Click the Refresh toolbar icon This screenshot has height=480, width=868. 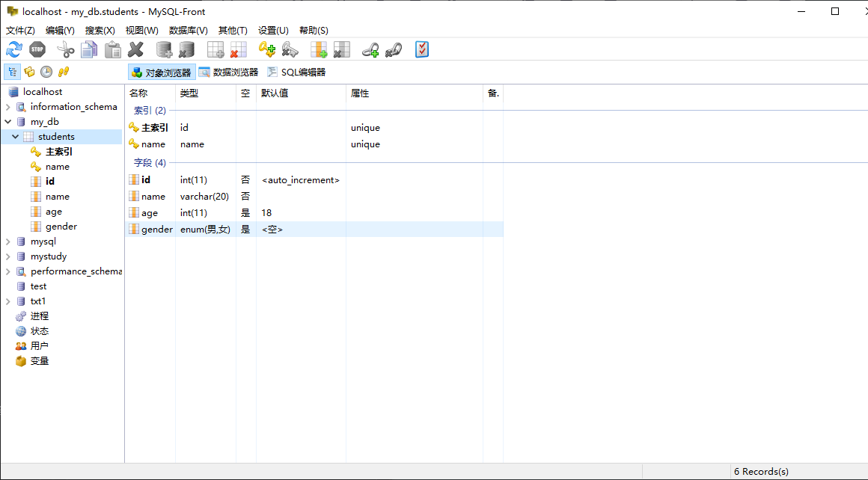coord(13,49)
